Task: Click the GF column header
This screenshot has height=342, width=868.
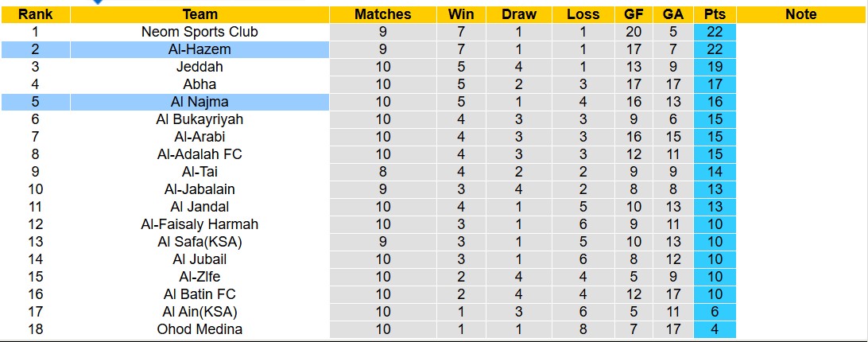Action: pos(635,14)
